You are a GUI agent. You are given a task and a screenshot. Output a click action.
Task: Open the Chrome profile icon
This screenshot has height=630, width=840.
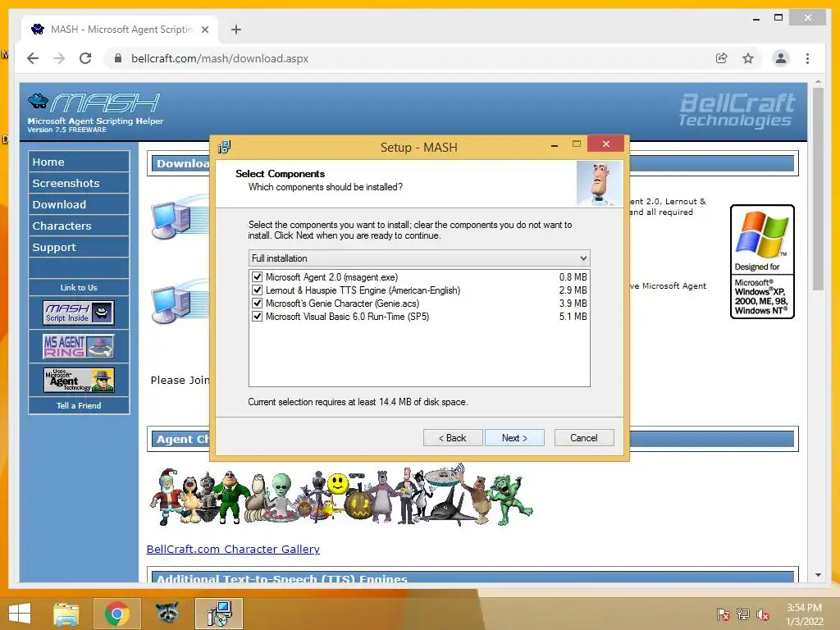click(781, 58)
